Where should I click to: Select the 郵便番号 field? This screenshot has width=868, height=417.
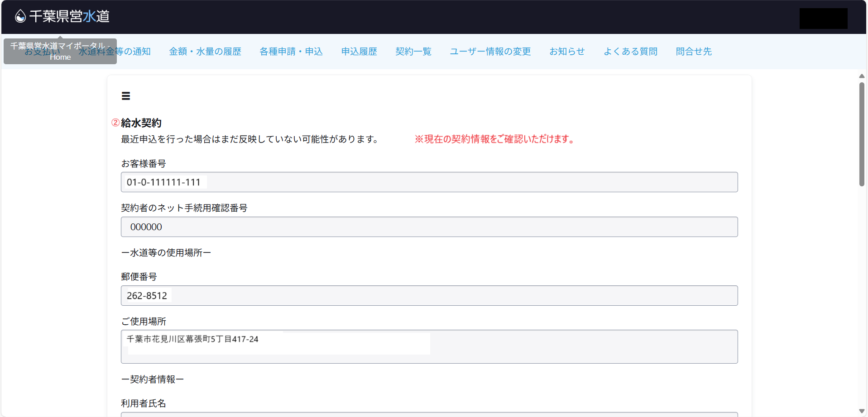[x=429, y=296]
